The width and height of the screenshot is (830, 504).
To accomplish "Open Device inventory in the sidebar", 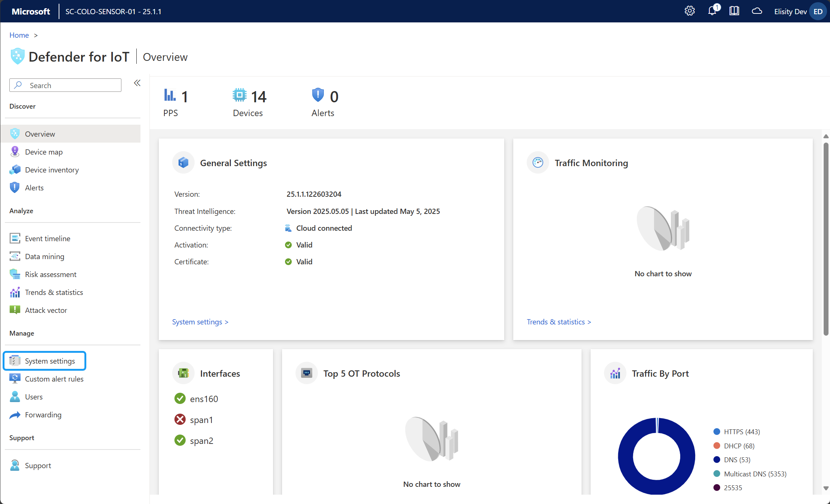I will coord(52,170).
